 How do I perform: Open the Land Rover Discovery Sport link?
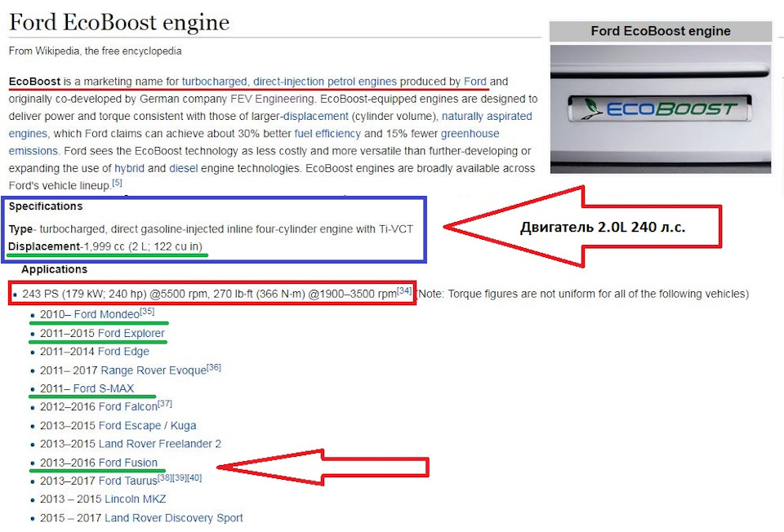(173, 518)
